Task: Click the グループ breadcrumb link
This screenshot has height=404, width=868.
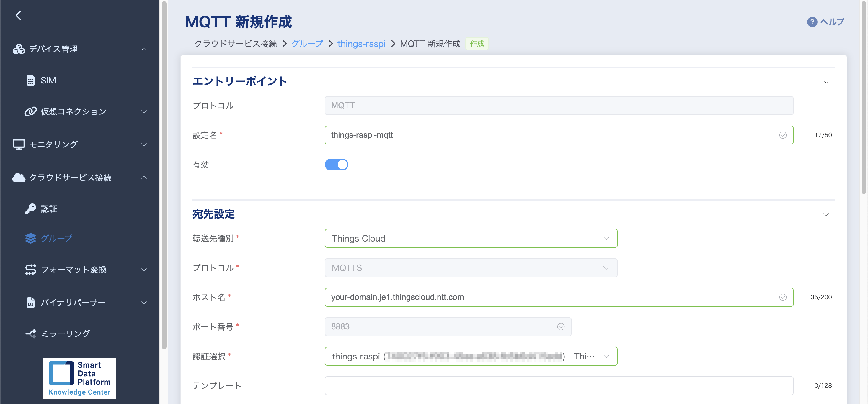Action: tap(307, 44)
